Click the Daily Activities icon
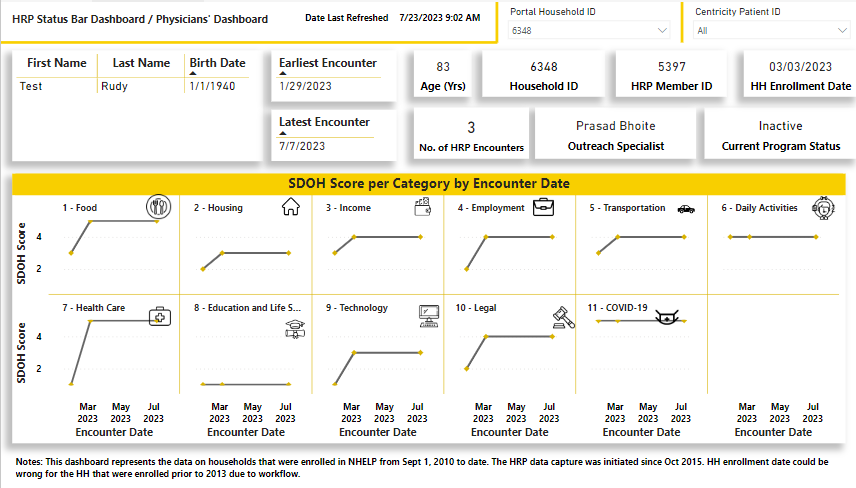Screen dimensions: 856x488 click(821, 207)
